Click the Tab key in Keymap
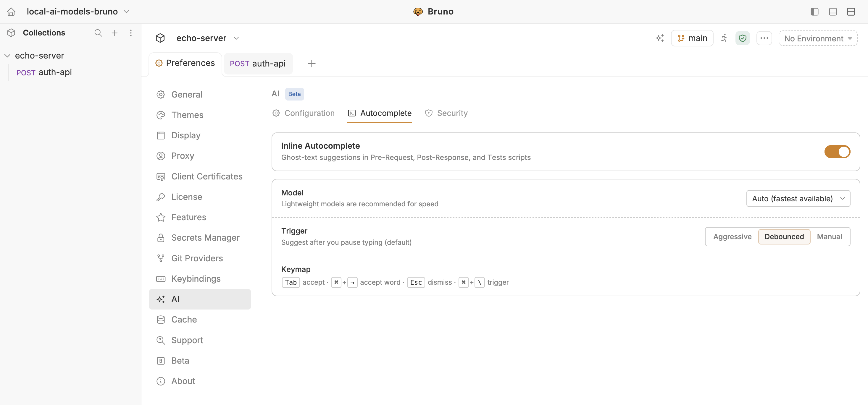The width and height of the screenshot is (868, 405). 291,282
